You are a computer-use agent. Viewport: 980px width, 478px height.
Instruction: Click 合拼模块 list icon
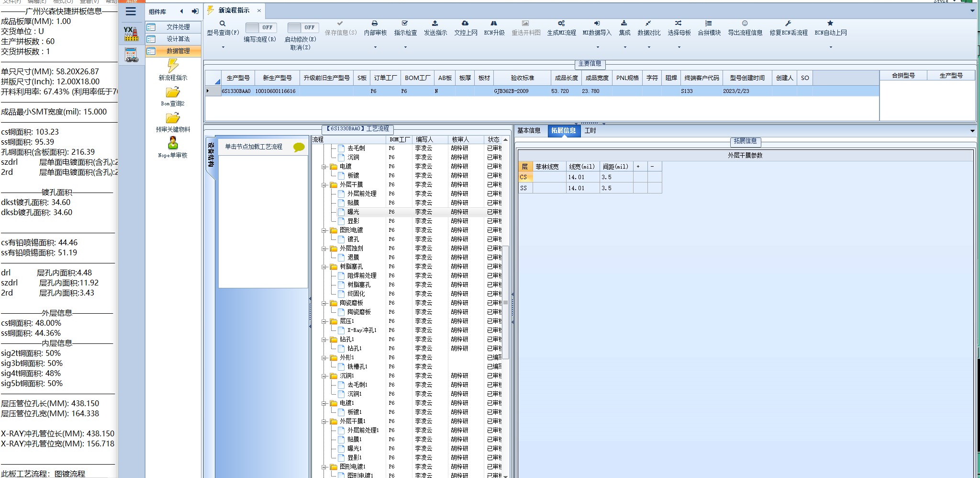coord(709,23)
